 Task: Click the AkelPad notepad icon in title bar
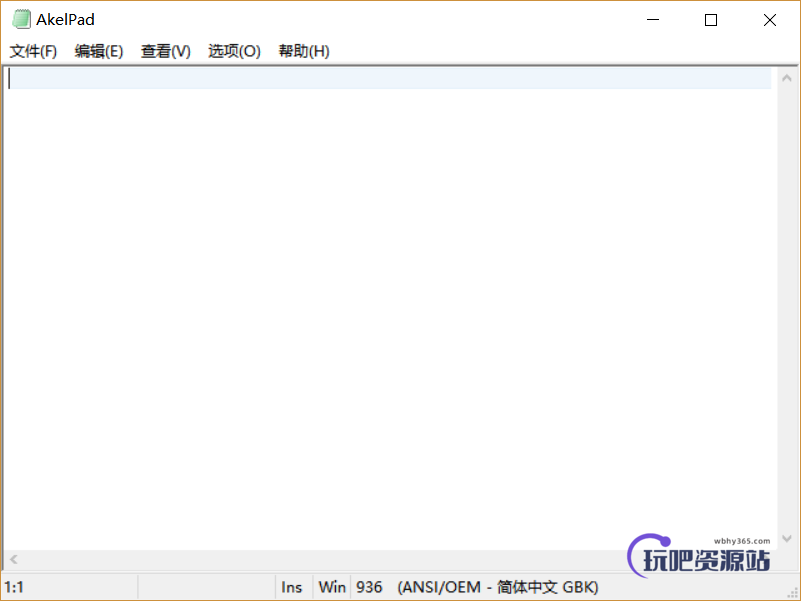pyautogui.click(x=21, y=19)
